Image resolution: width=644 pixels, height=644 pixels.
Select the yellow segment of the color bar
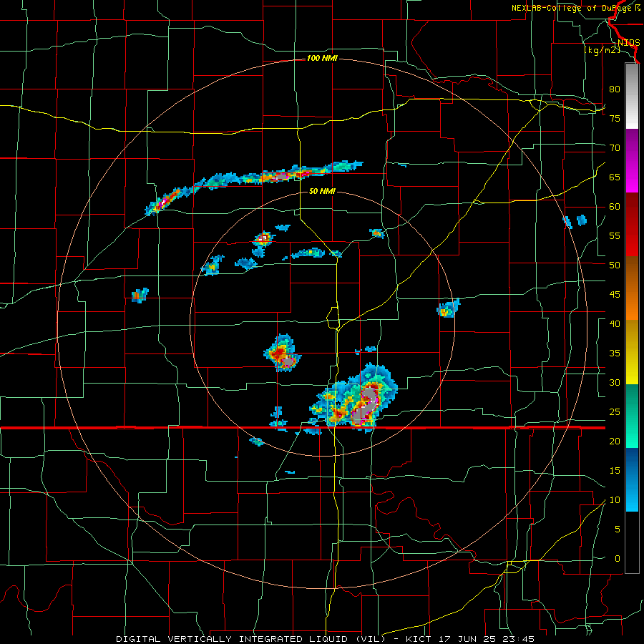tap(632, 352)
